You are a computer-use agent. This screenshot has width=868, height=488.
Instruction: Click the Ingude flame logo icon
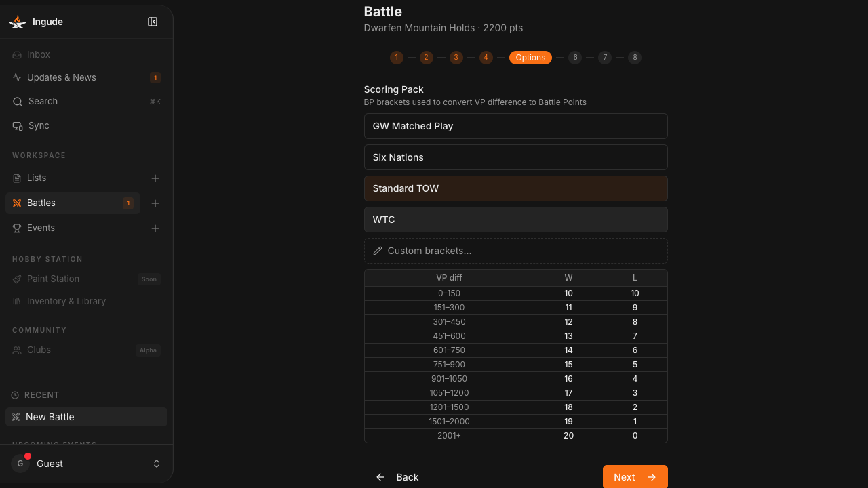click(18, 22)
